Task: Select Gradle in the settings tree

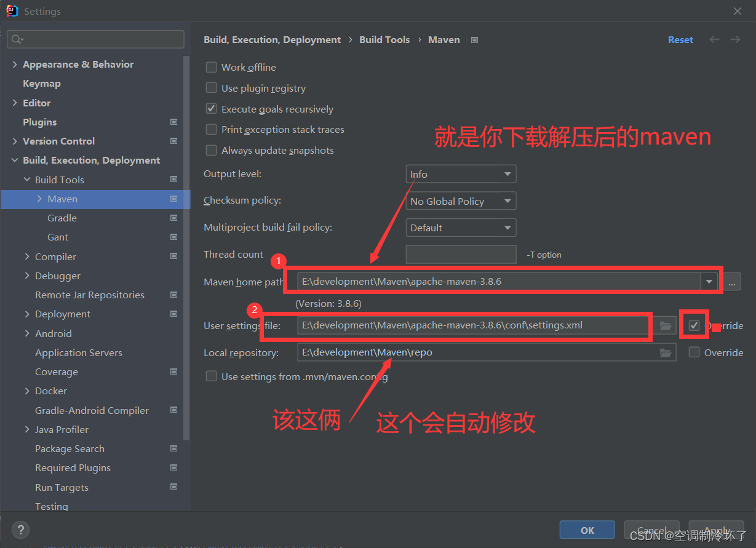Action: pos(62,218)
